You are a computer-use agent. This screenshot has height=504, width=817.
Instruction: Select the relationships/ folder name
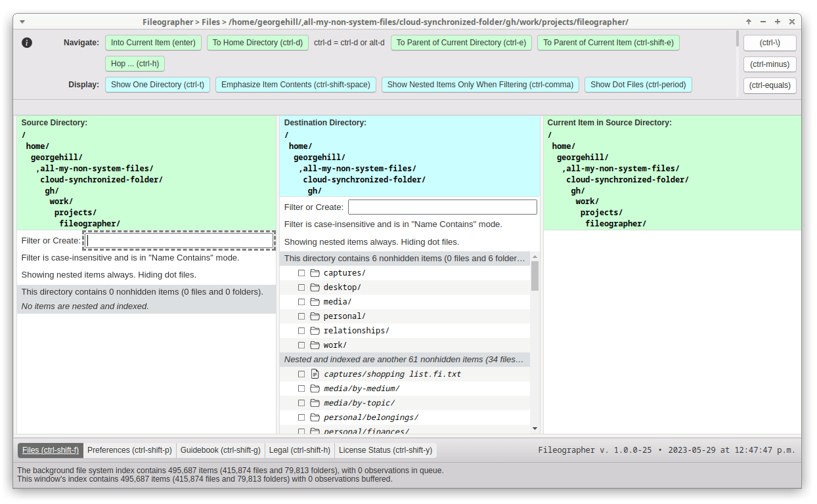(x=356, y=331)
